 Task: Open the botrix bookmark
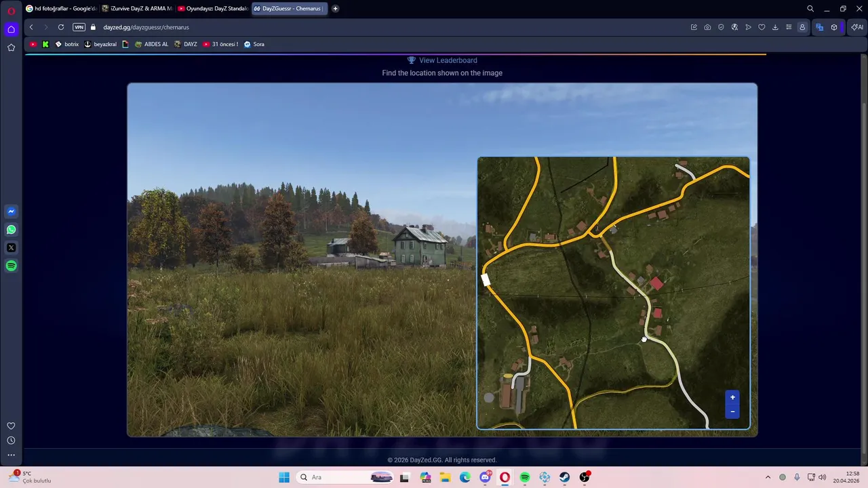[67, 44]
